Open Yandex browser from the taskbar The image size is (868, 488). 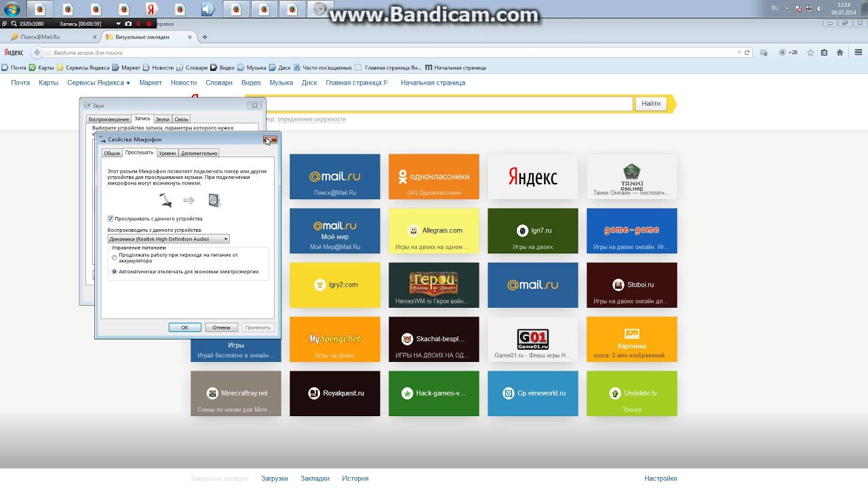pyautogui.click(x=152, y=9)
